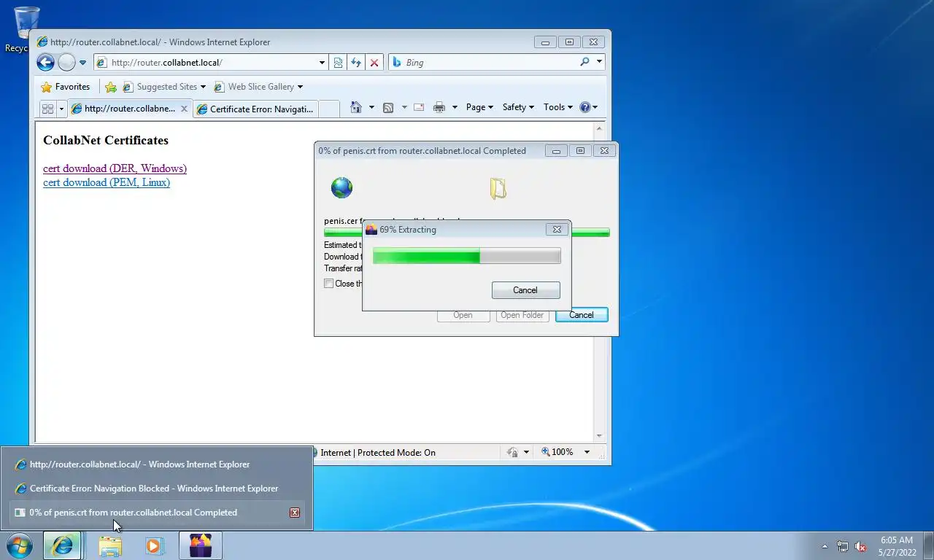Screen dimensions: 934x560
Task: Click the Internet Explorer taskbar icon
Action: (63, 545)
